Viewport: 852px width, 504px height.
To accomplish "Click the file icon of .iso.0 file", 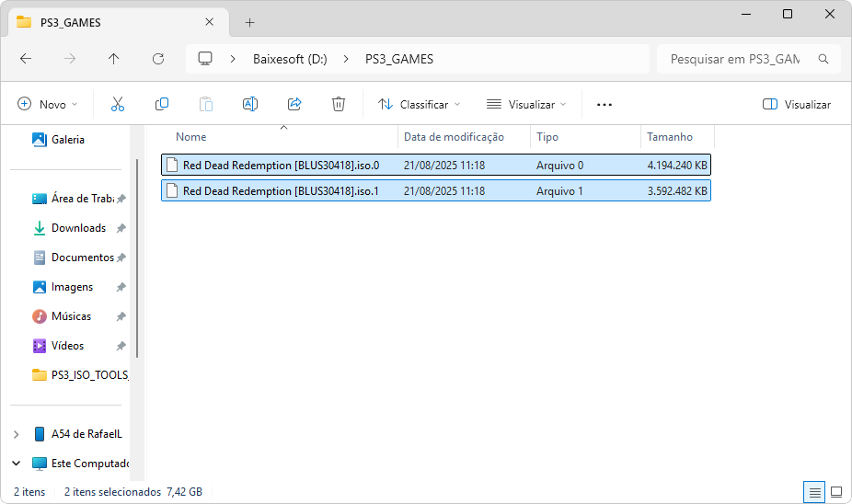I will (x=172, y=166).
